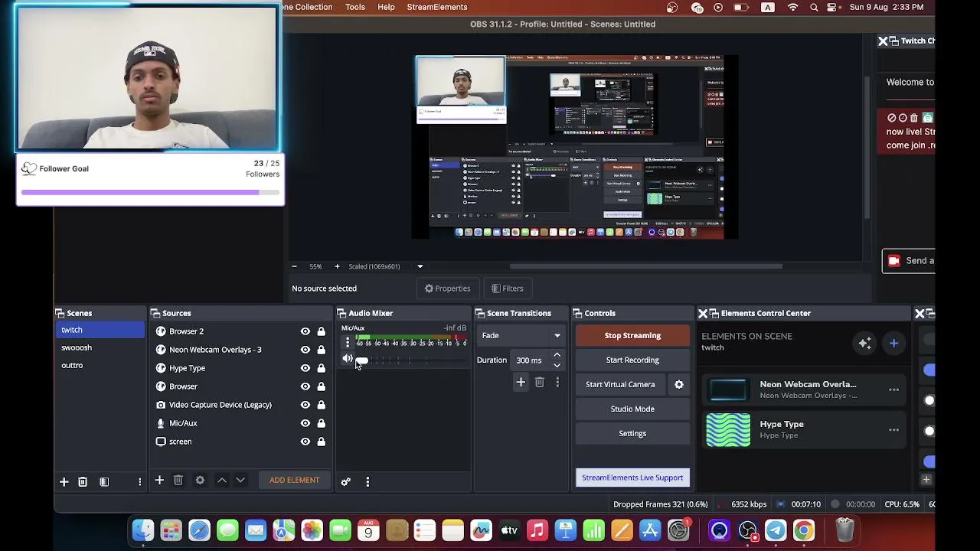Screen dimensions: 980x551
Task: Delete the selected scene using trash icon
Action: coord(83,481)
